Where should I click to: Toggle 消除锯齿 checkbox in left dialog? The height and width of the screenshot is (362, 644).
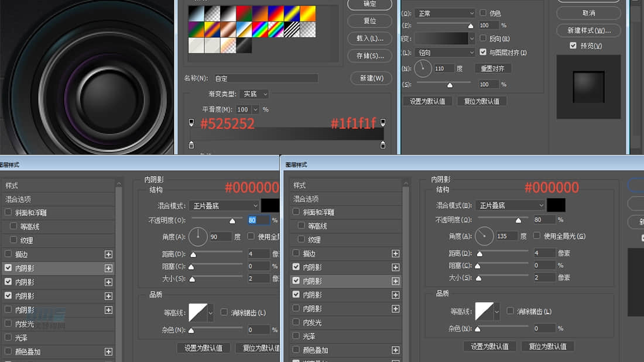click(224, 312)
